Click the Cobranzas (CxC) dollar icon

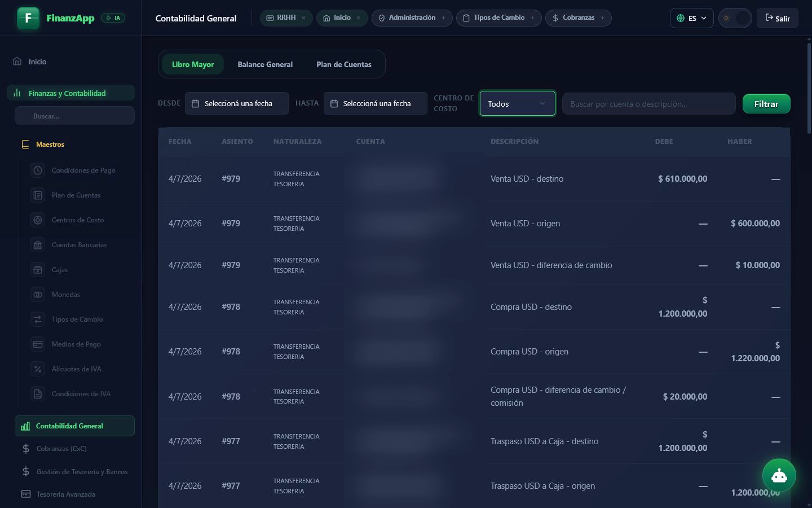coord(26,449)
